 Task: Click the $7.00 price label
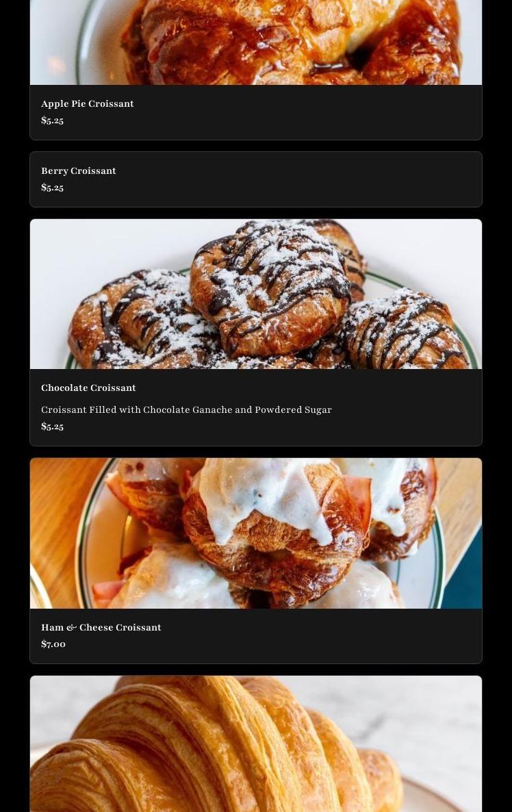pyautogui.click(x=53, y=644)
